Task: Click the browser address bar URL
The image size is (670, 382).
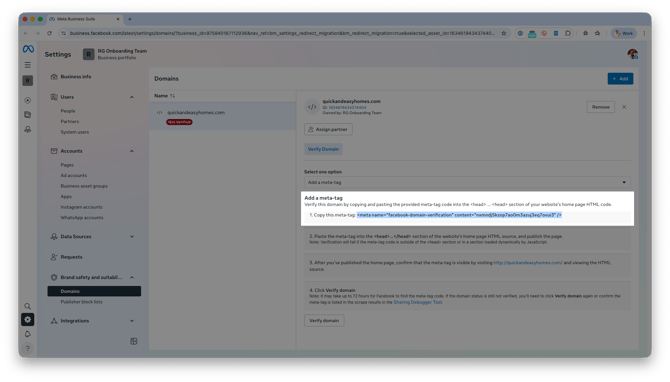Action: [282, 33]
